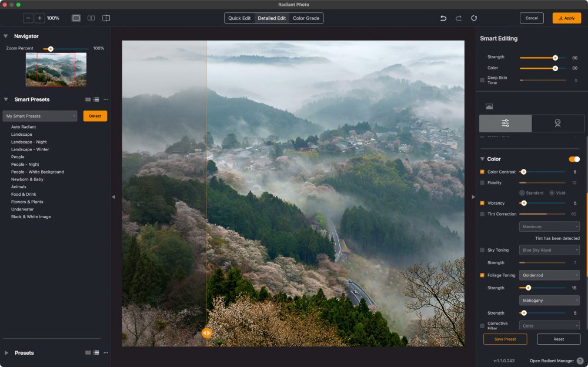This screenshot has height=367, width=588.
Task: Select the side-by-side compare view icon
Action: (x=91, y=18)
